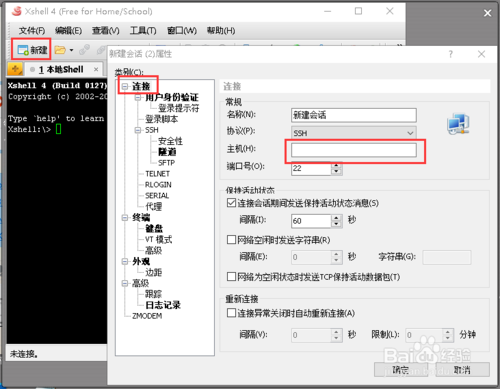Click the dialog help question mark
Screen dimensions: 500x389
coord(451,54)
